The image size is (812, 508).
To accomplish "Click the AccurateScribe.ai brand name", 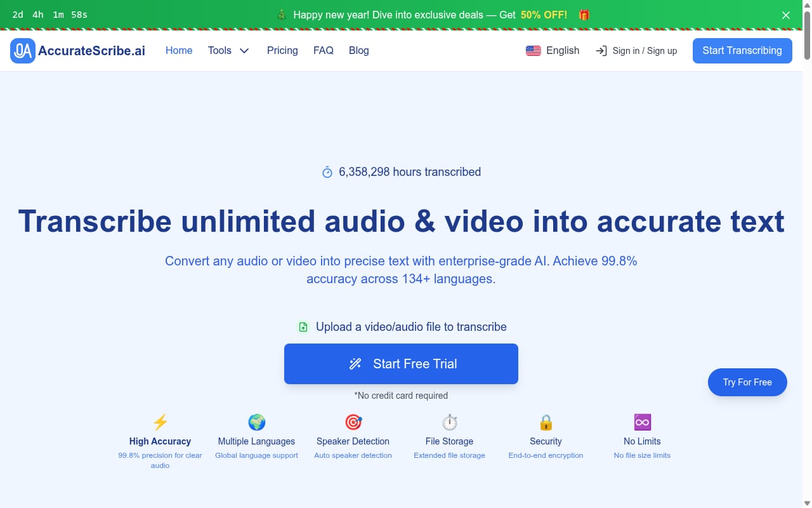I will [x=91, y=51].
